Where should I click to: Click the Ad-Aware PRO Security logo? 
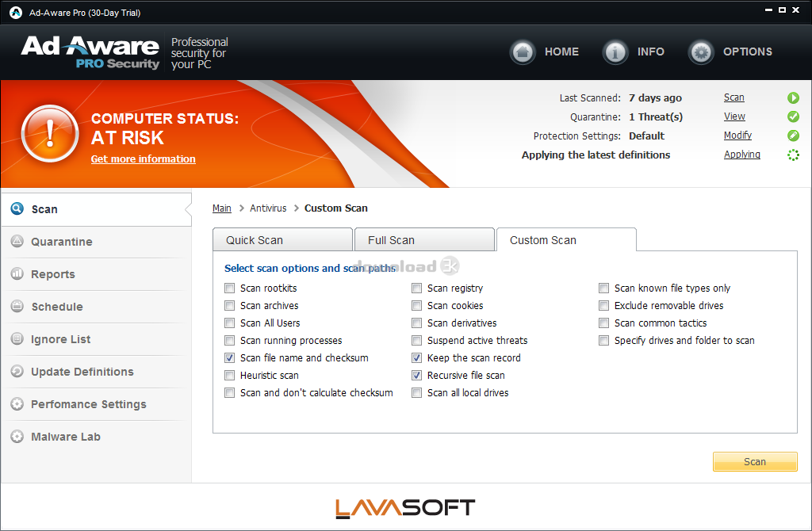click(x=90, y=52)
